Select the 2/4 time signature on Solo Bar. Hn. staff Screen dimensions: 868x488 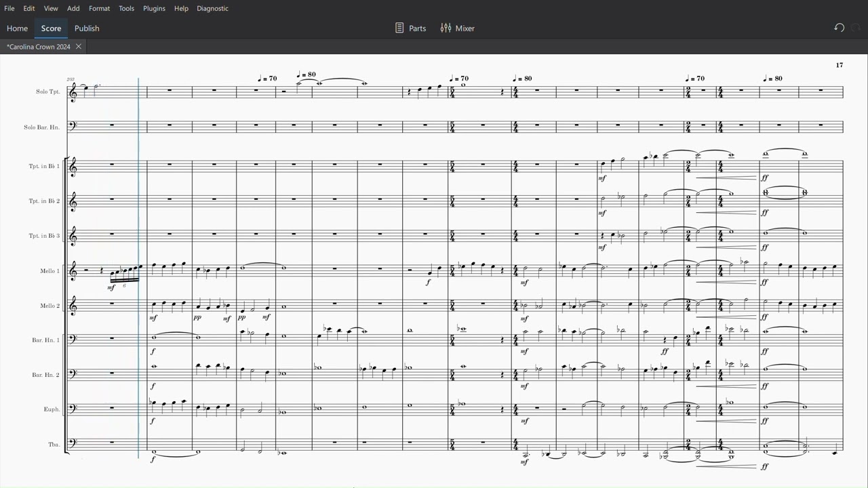tap(689, 127)
